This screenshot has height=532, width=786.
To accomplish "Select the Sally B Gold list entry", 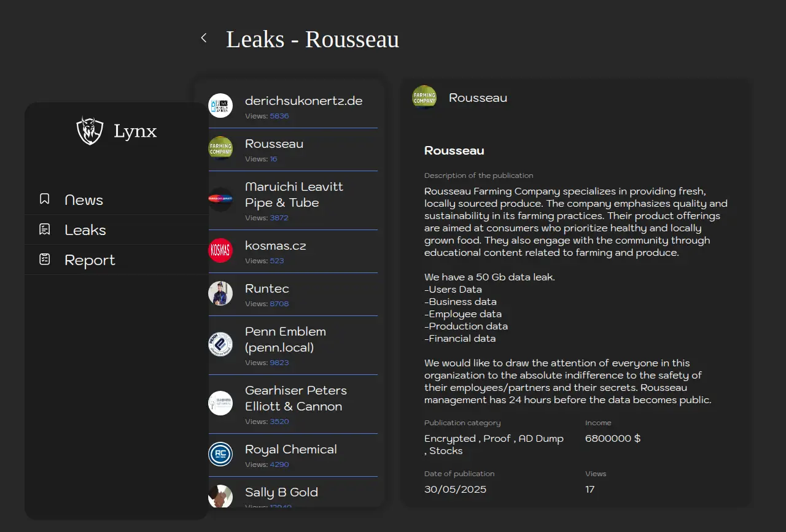I will pos(281,492).
